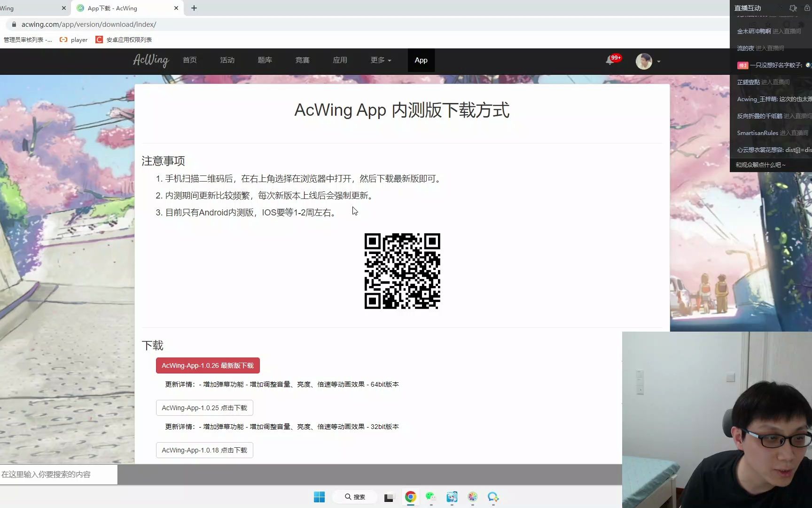Open the 竞赛 nav item

tap(303, 60)
